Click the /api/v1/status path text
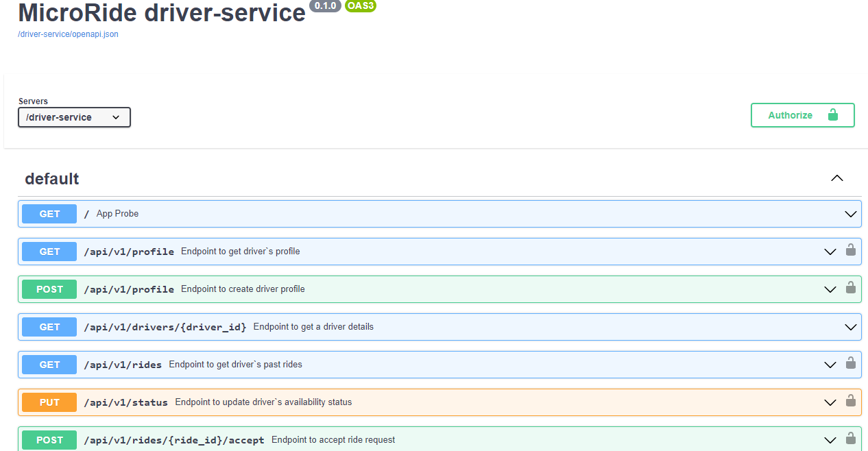 pos(126,402)
